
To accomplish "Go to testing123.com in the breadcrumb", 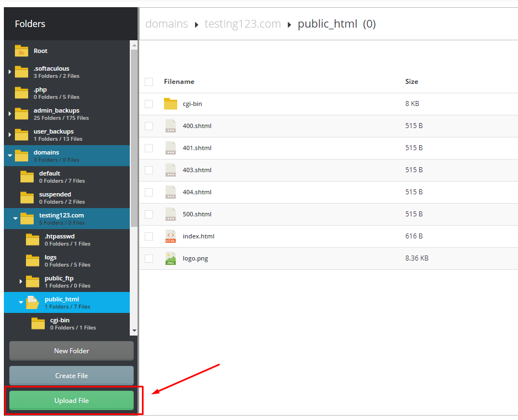I will tap(243, 24).
